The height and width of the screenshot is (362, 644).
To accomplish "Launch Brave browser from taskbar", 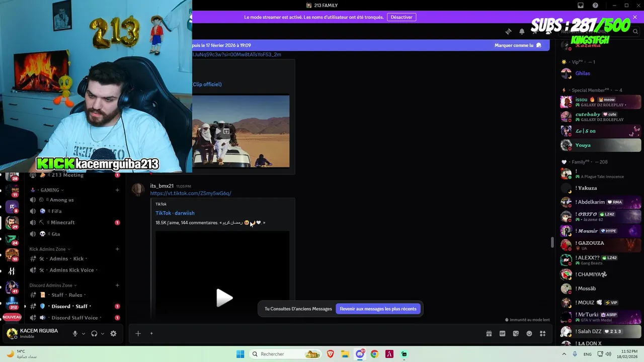I will coord(331,354).
